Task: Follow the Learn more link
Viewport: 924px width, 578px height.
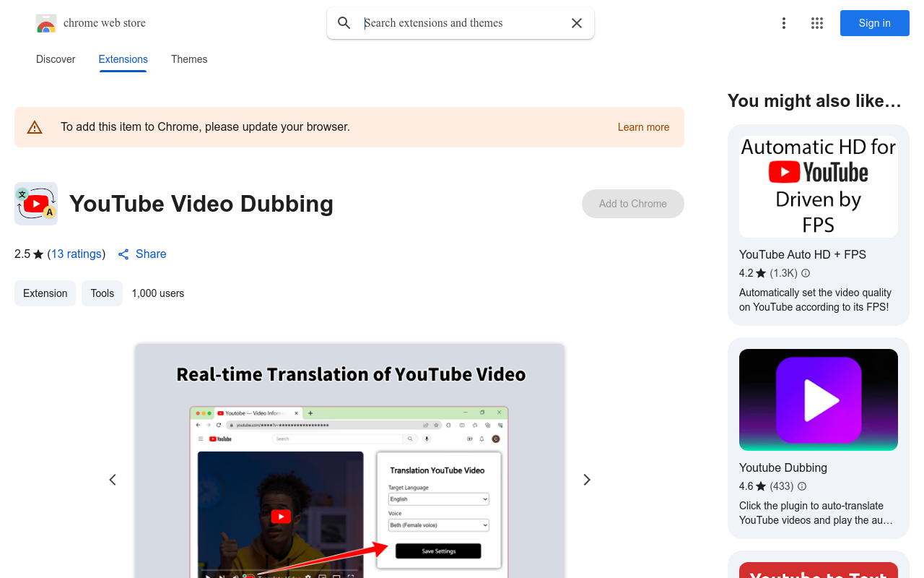Action: (643, 127)
